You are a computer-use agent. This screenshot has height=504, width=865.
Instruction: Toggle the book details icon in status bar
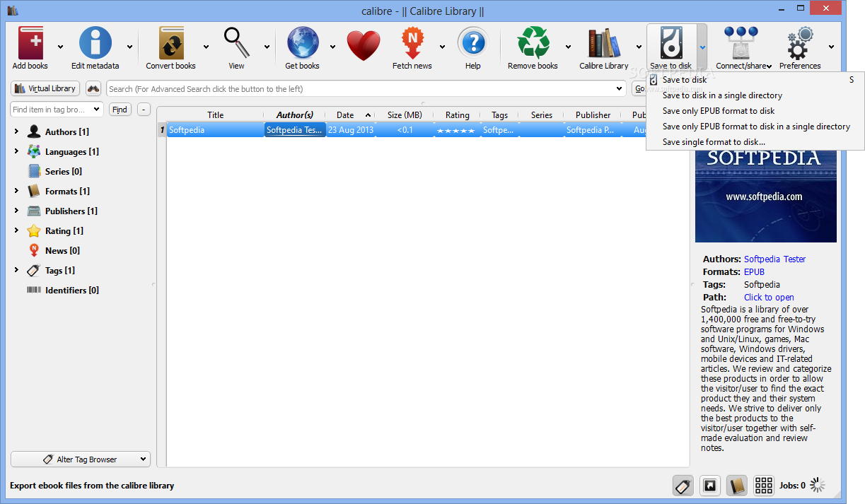[737, 486]
